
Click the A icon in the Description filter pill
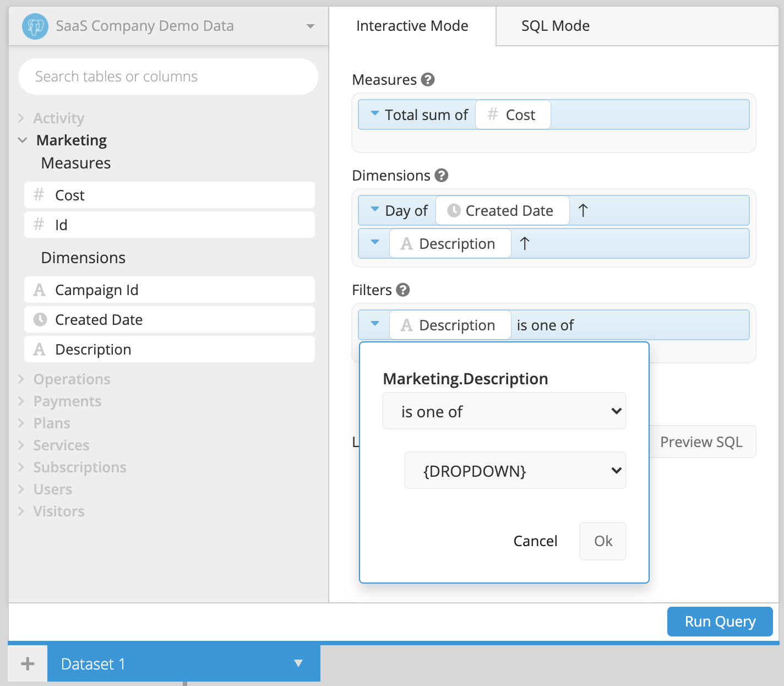406,325
